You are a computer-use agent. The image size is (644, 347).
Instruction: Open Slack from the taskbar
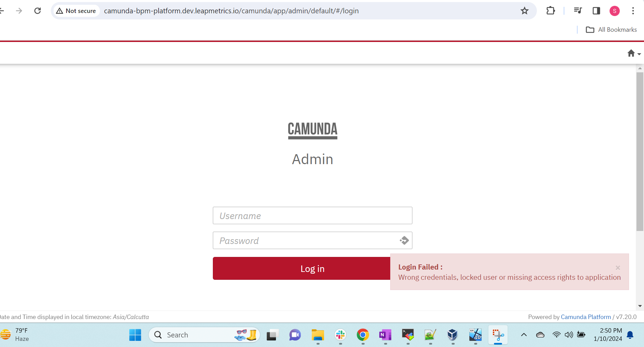[x=340, y=335]
